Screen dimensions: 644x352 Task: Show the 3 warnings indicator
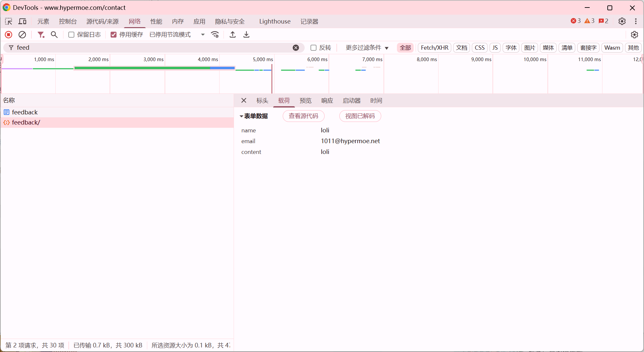[x=589, y=21]
